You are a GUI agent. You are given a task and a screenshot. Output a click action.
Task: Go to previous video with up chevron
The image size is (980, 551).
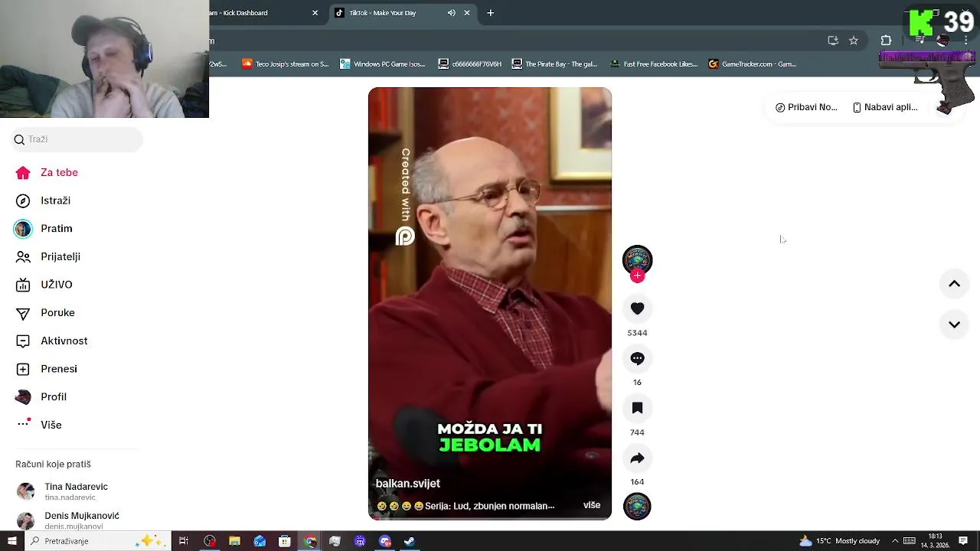click(x=954, y=284)
